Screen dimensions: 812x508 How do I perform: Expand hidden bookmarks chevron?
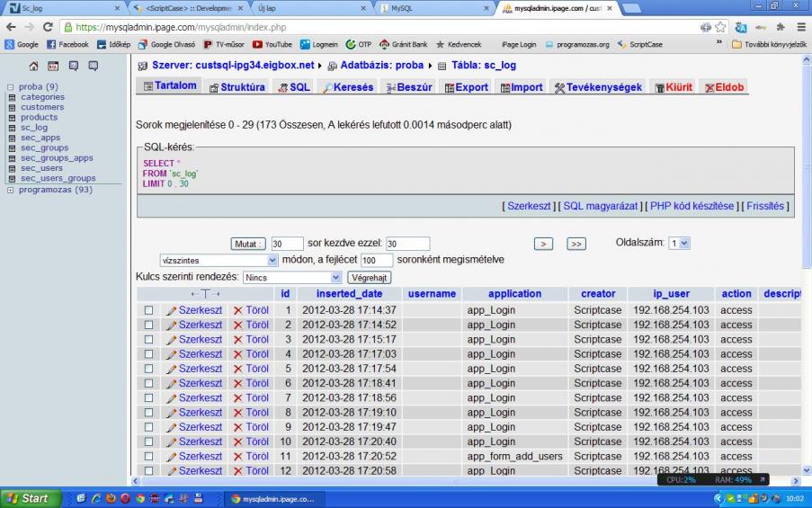(719, 42)
